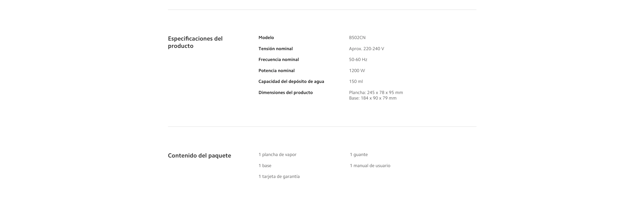
Task: Click the "Contenido del paquete" heading
Action: [x=199, y=156]
